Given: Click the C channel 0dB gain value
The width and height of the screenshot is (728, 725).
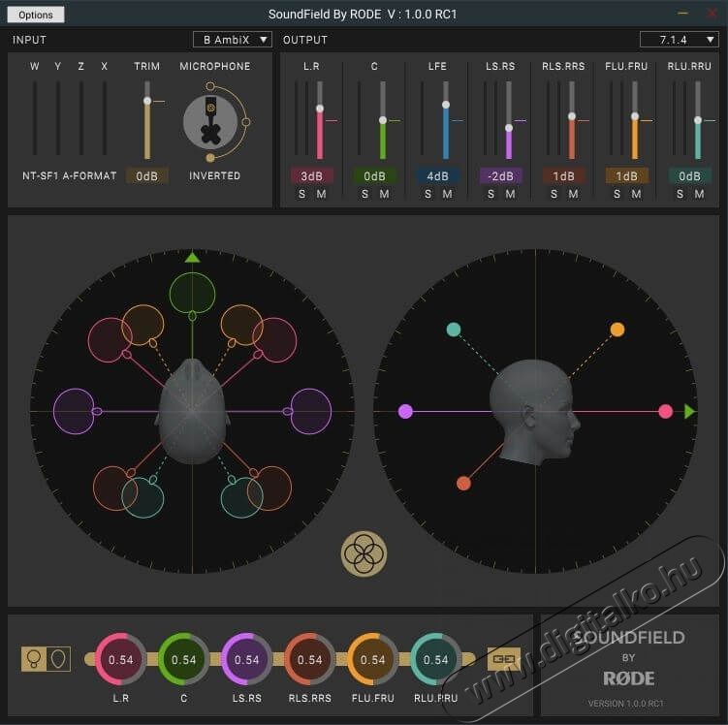Looking at the screenshot, I should coord(375,175).
